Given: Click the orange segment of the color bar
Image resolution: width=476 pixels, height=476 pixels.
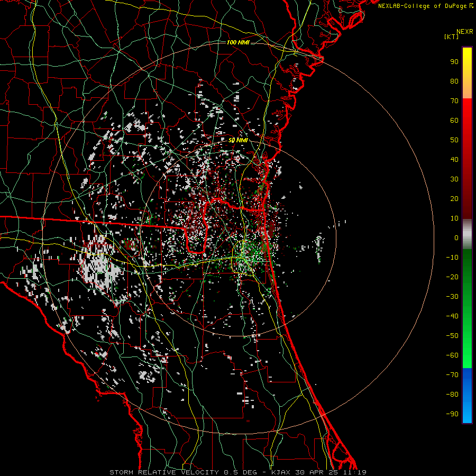Looking at the screenshot, I should 467,89.
